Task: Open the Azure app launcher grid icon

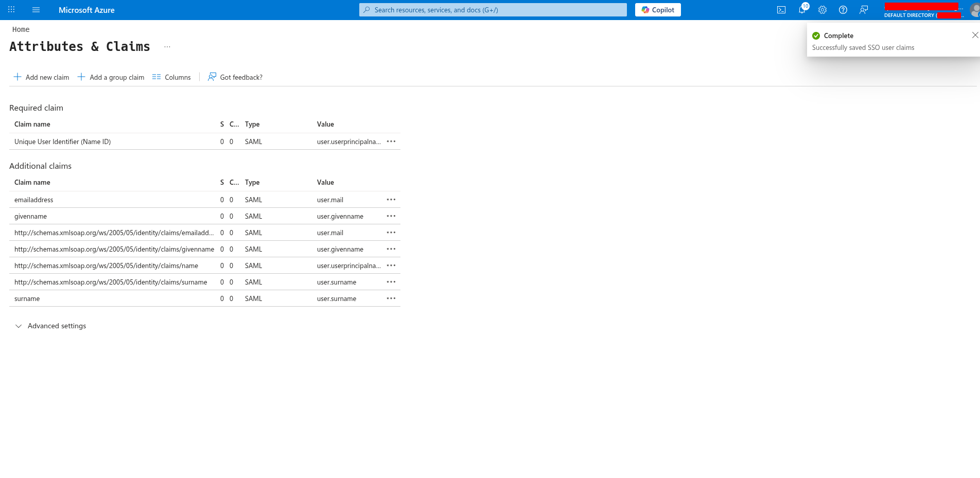Action: (11, 10)
